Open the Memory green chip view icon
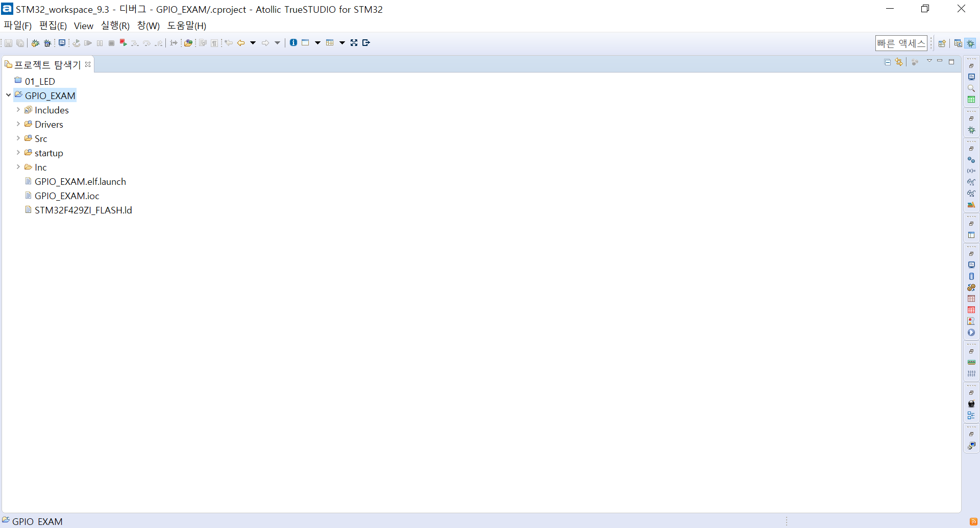The width and height of the screenshot is (980, 528). click(x=971, y=363)
